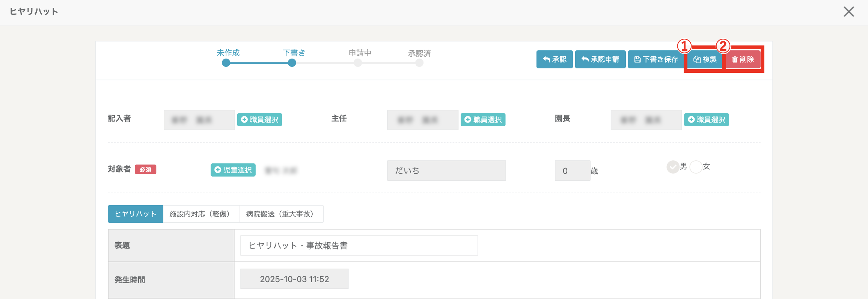Duplicate the report with 複製 button
868x299 pixels.
pyautogui.click(x=705, y=59)
